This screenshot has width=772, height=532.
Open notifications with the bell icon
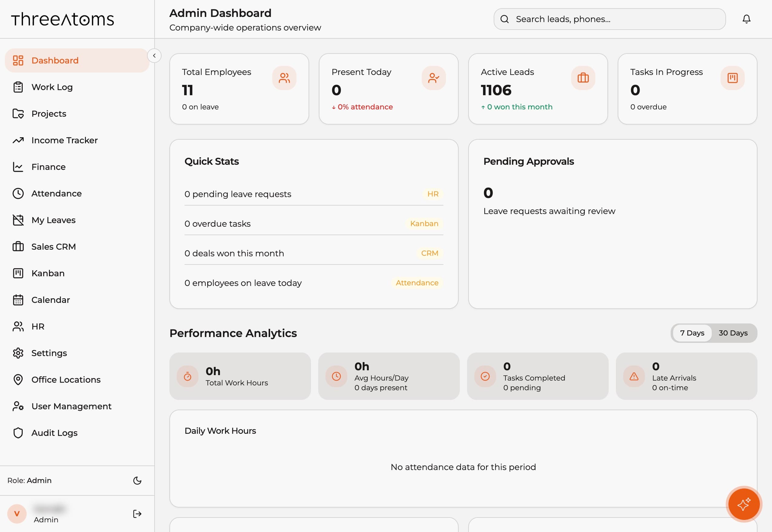(746, 19)
